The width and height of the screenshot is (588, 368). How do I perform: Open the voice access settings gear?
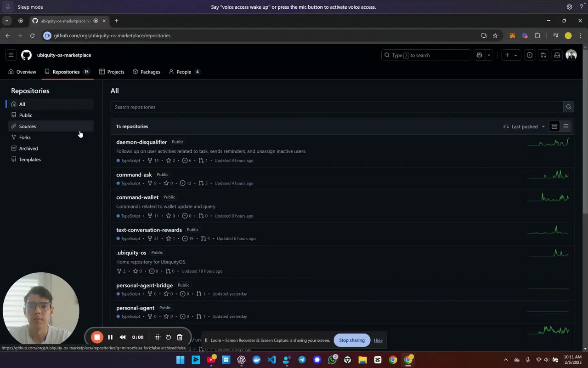click(569, 7)
